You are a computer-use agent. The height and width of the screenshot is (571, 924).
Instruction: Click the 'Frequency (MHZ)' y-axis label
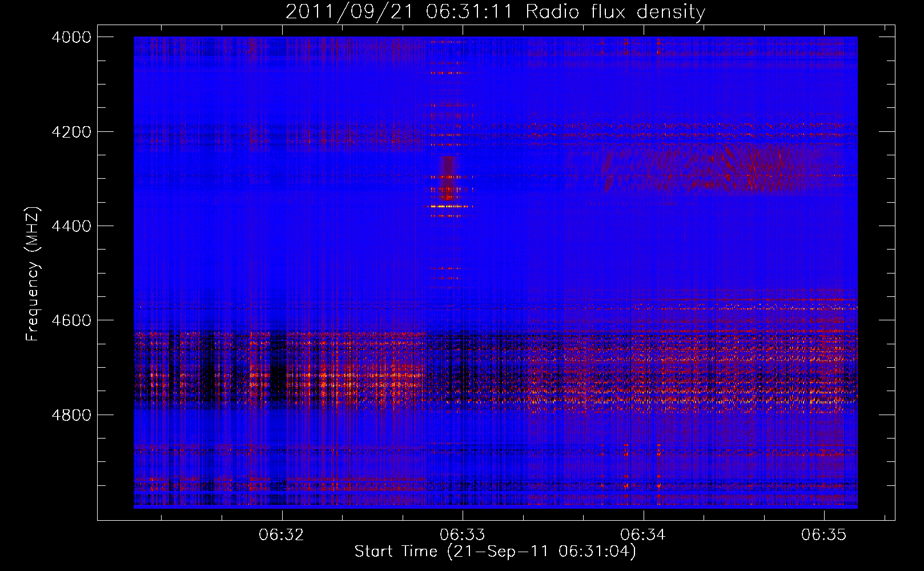(33, 274)
